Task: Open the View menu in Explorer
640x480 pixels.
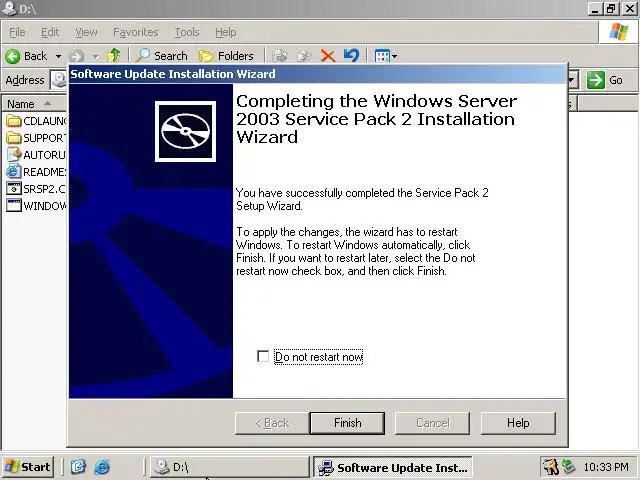Action: [x=86, y=32]
